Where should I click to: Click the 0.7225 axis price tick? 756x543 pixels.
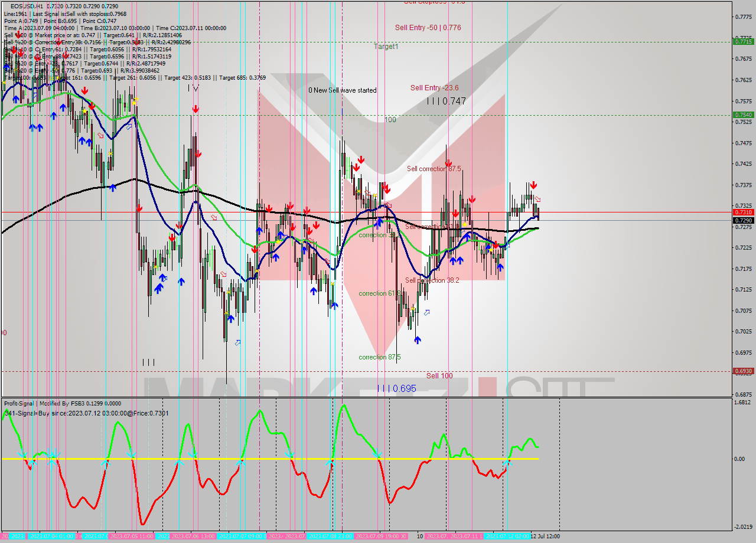(743, 247)
